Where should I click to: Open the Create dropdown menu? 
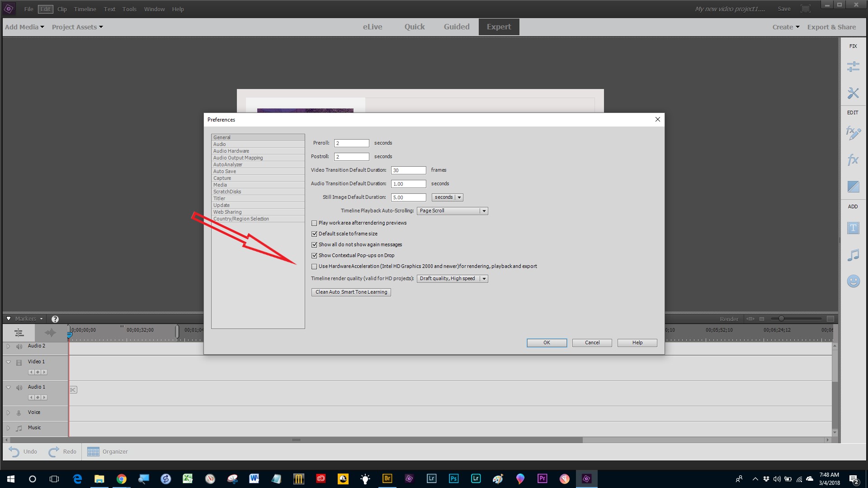(786, 27)
